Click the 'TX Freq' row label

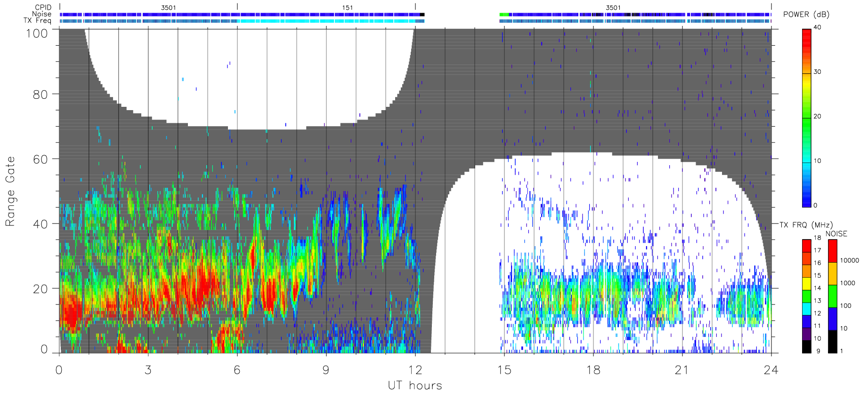37,20
